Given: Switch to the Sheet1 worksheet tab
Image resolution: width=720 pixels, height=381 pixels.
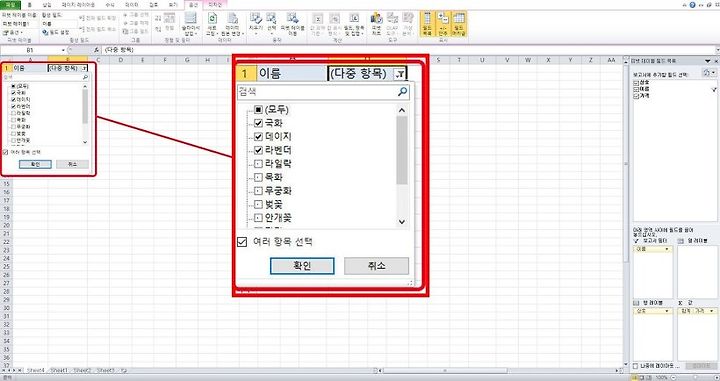Looking at the screenshot, I should point(60,370).
